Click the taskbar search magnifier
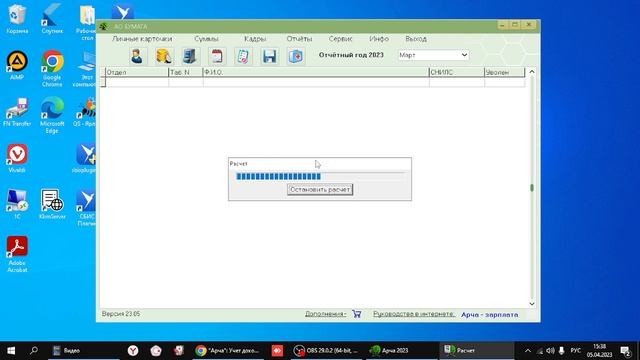Viewport: 640px width, 360px height. 34,351
